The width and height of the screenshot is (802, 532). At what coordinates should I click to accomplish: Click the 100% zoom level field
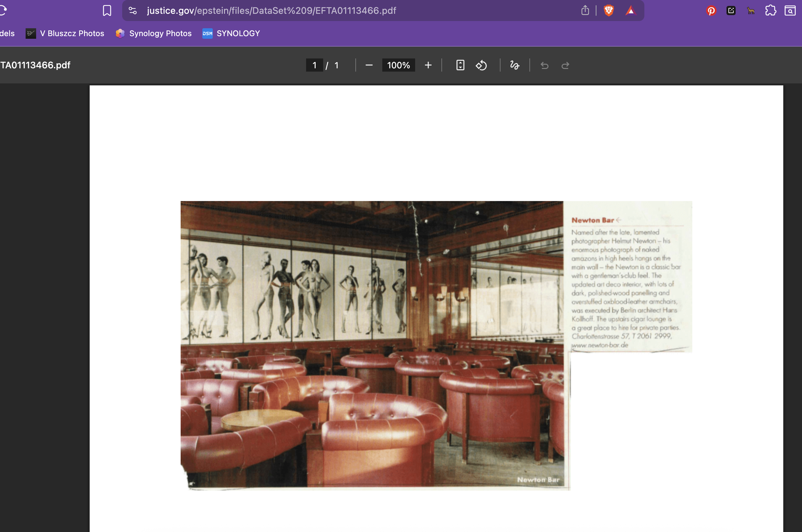398,65
